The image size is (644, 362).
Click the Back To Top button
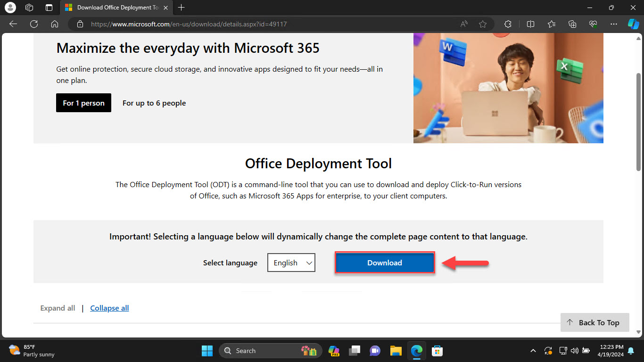coord(594,322)
